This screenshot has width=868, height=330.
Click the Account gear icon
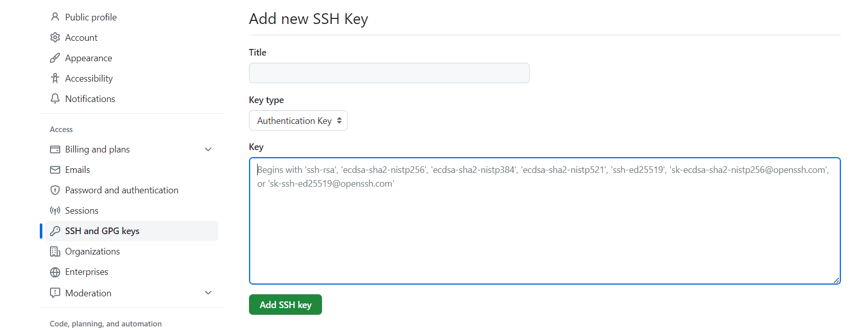coord(55,37)
